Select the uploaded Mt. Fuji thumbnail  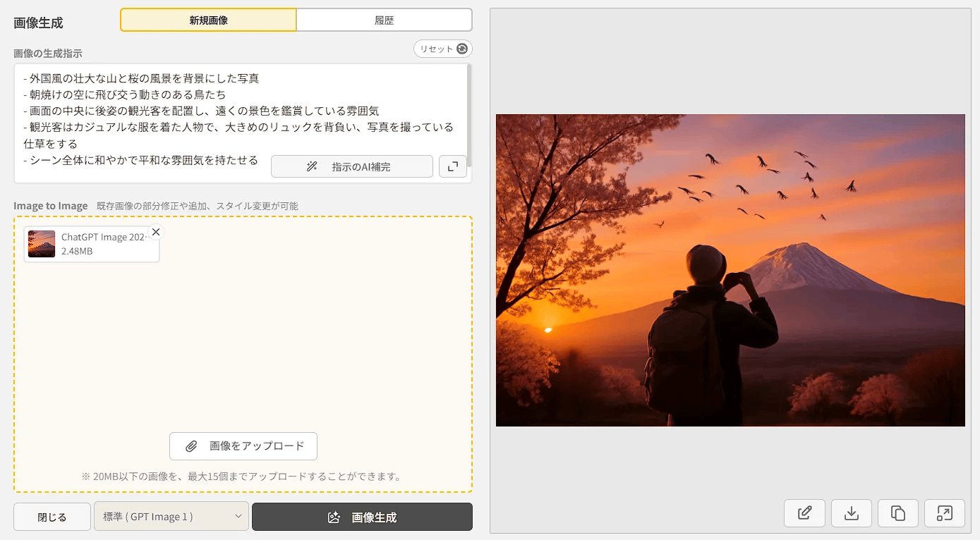[42, 244]
